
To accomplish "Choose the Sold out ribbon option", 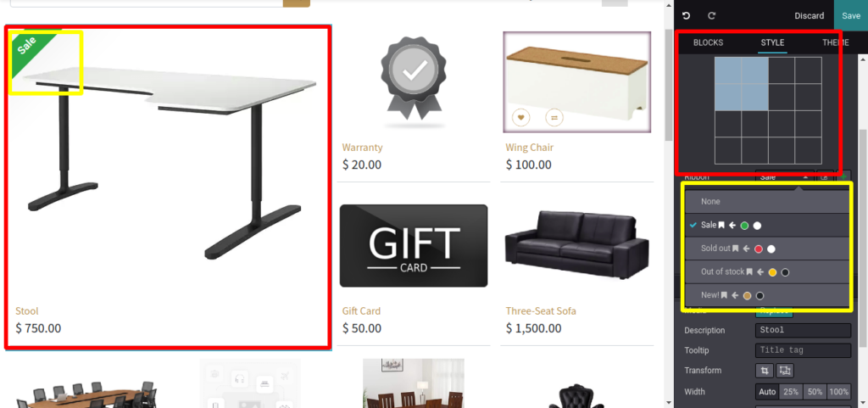I will (x=767, y=249).
